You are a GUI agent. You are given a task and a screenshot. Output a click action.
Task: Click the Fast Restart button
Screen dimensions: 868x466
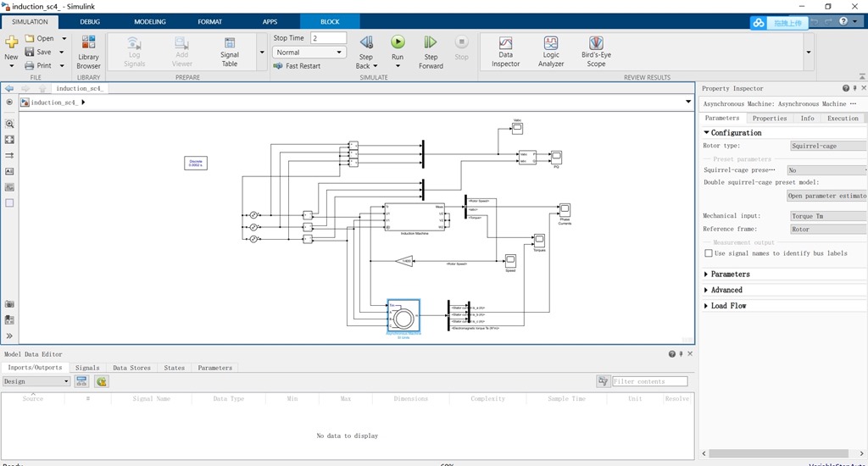(x=298, y=66)
